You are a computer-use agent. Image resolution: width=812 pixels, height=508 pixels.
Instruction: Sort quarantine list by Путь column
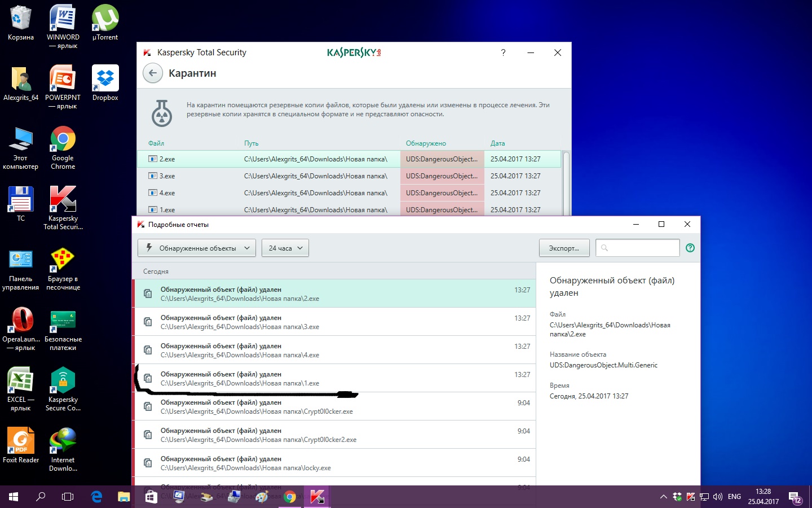pos(251,143)
